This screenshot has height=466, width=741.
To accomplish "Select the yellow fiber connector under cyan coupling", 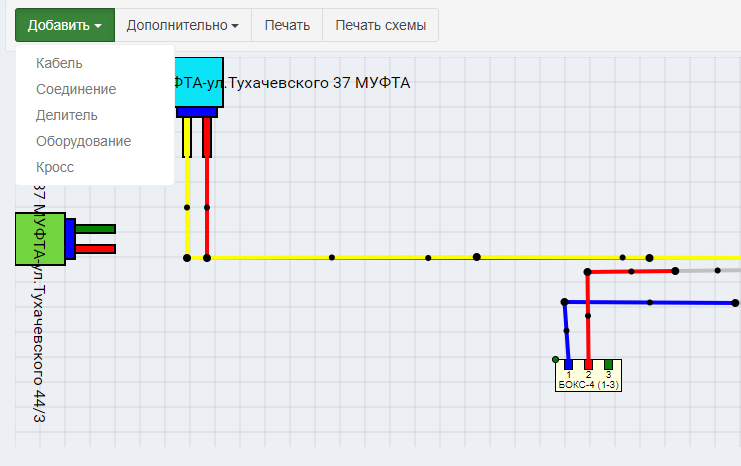I will click(187, 137).
